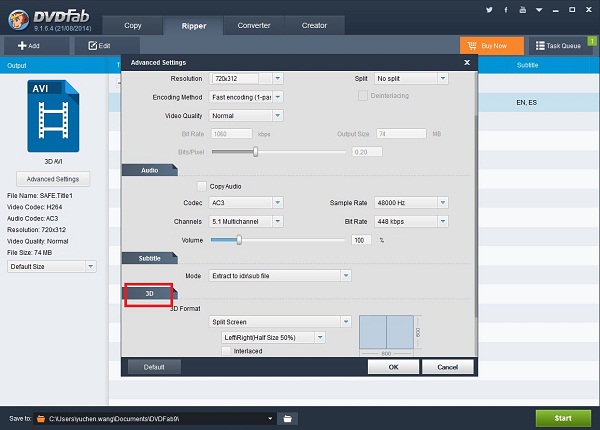Click the Output Size MB input field

click(401, 134)
